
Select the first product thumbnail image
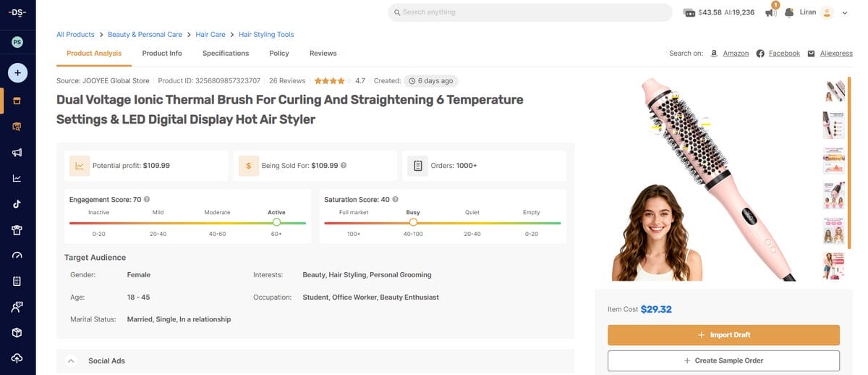(834, 90)
